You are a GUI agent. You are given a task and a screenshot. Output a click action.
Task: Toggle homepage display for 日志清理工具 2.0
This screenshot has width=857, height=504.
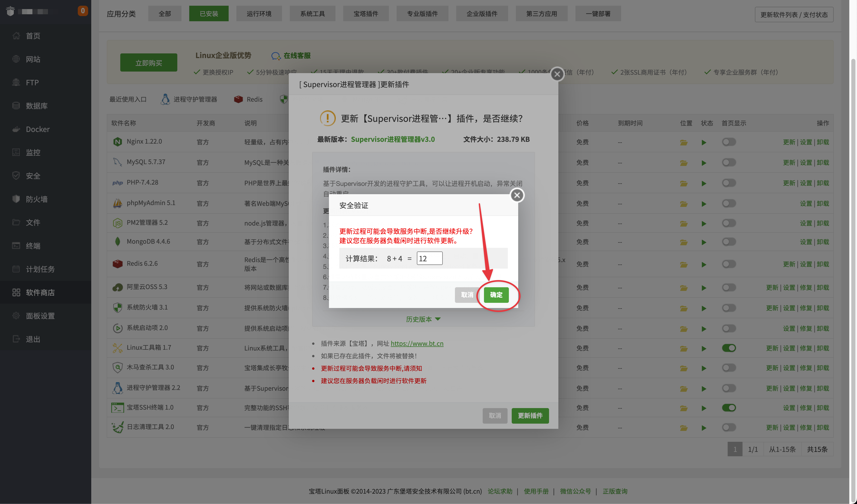pos(729,427)
